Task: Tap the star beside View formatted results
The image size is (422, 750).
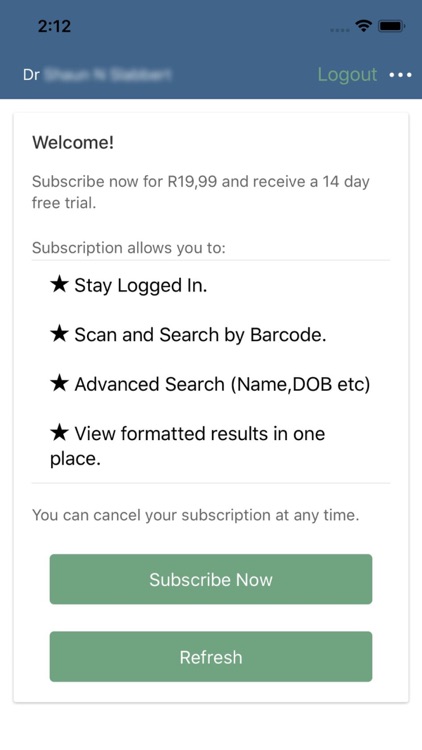Action: click(59, 433)
